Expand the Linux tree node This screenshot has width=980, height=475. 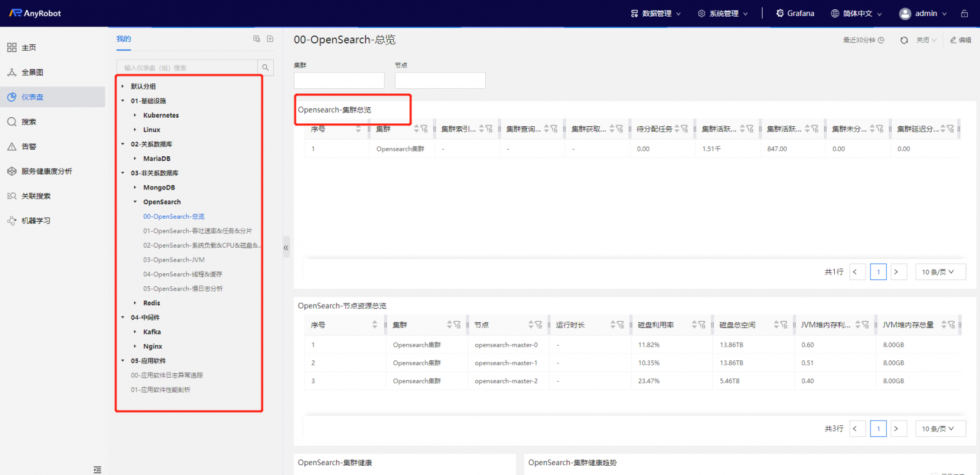(135, 130)
